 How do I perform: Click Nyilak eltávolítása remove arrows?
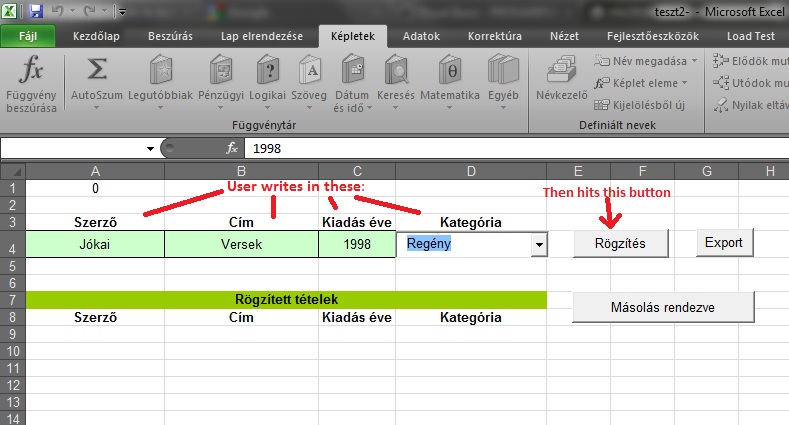tap(750, 105)
